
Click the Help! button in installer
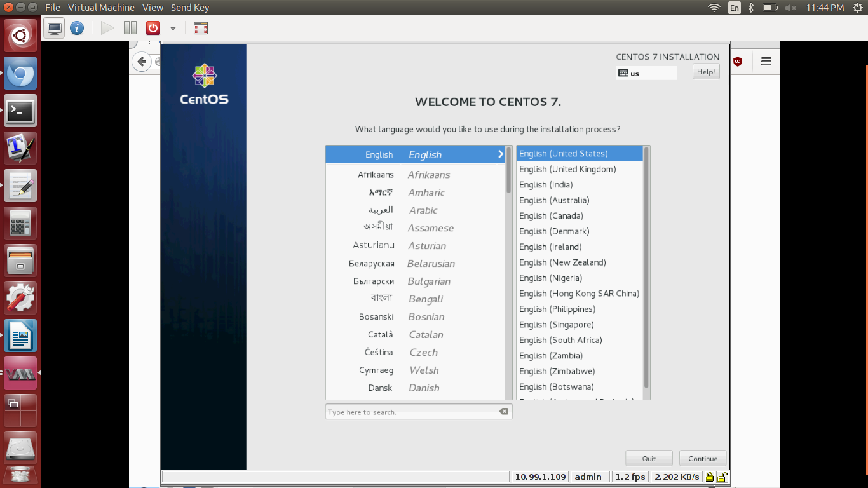pyautogui.click(x=706, y=72)
